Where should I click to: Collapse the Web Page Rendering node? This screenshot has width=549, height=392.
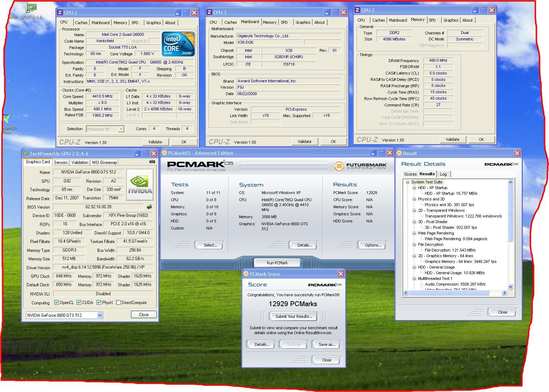click(x=414, y=233)
